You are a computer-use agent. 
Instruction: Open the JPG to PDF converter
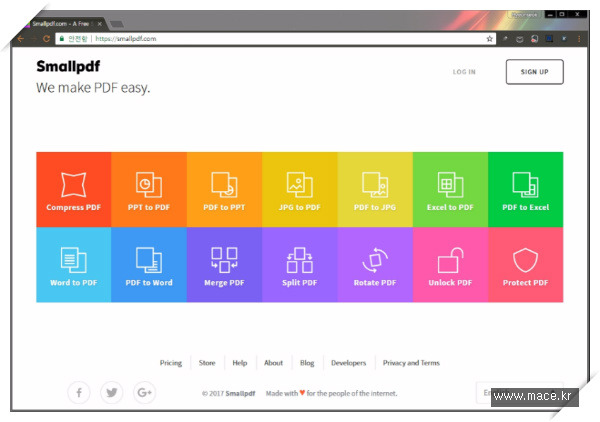point(300,189)
